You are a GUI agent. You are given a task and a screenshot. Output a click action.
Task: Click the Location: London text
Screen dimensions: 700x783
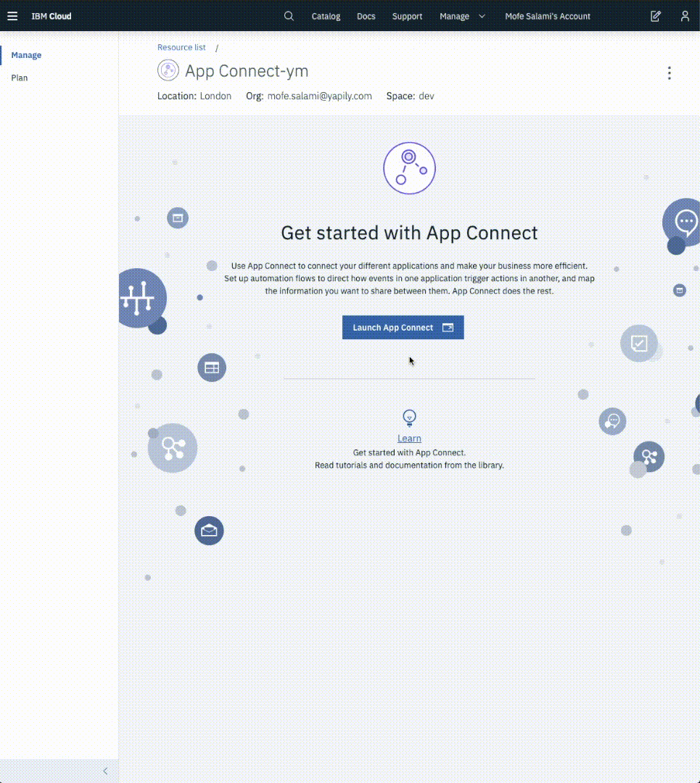click(194, 96)
